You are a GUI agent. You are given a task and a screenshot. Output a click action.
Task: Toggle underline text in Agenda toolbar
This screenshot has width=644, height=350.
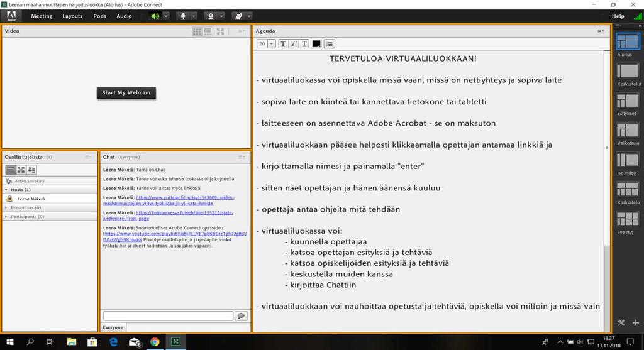304,44
